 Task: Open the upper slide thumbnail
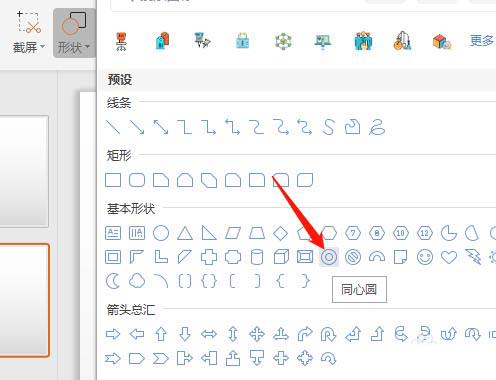pyautogui.click(x=24, y=171)
